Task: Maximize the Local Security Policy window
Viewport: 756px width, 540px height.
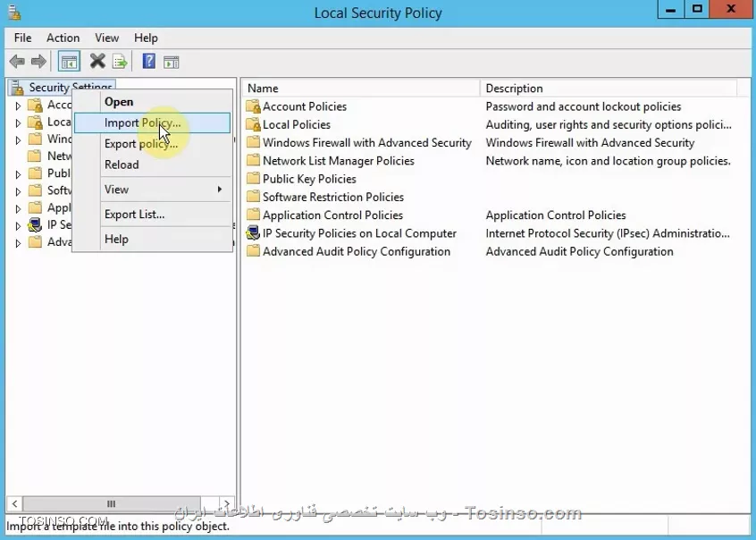Action: (x=697, y=9)
